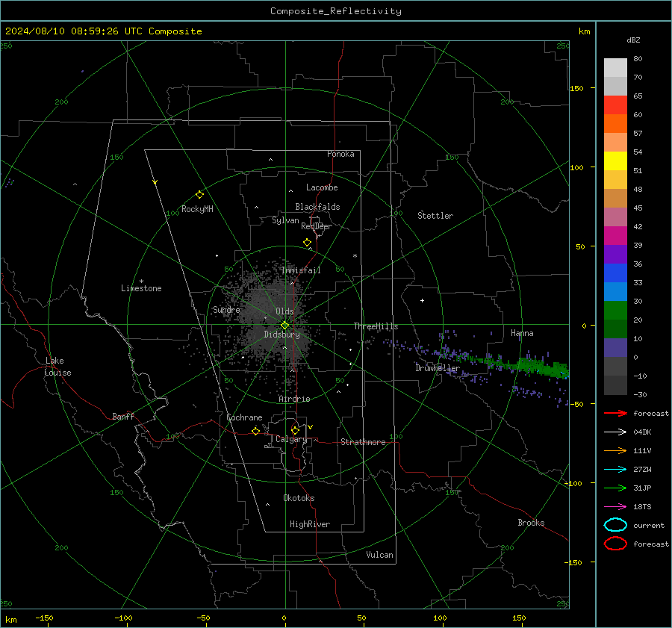The image size is (672, 628).
Task: Select the orange 111V arrow legend icon
Action: [615, 450]
